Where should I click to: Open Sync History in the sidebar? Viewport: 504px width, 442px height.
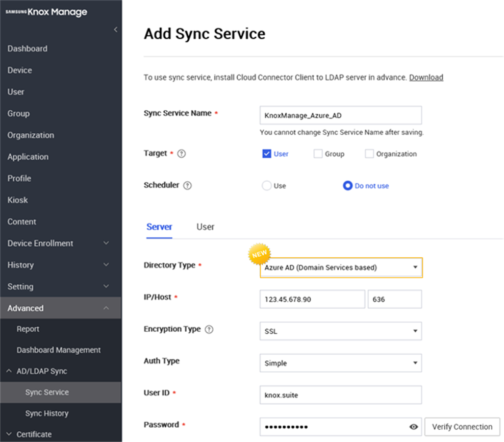click(x=47, y=413)
